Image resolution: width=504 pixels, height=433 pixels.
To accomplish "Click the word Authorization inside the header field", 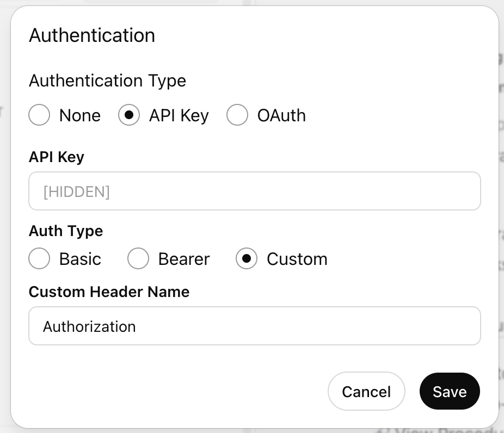I will click(x=89, y=327).
